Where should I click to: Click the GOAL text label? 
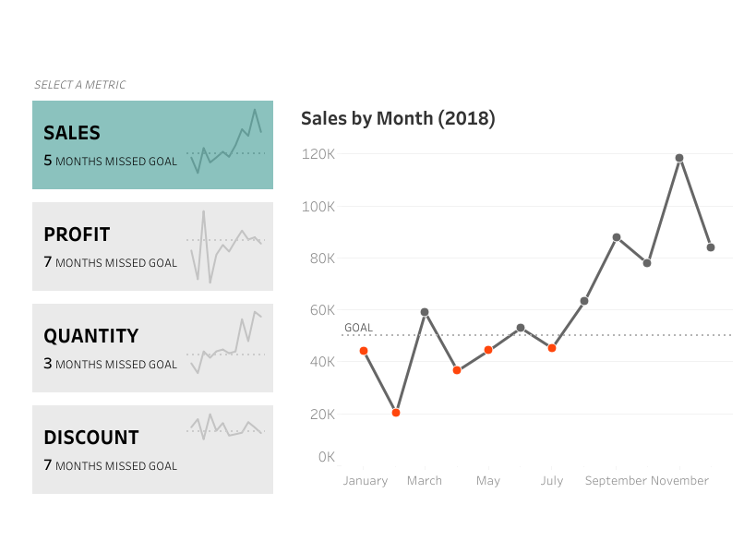coord(357,327)
